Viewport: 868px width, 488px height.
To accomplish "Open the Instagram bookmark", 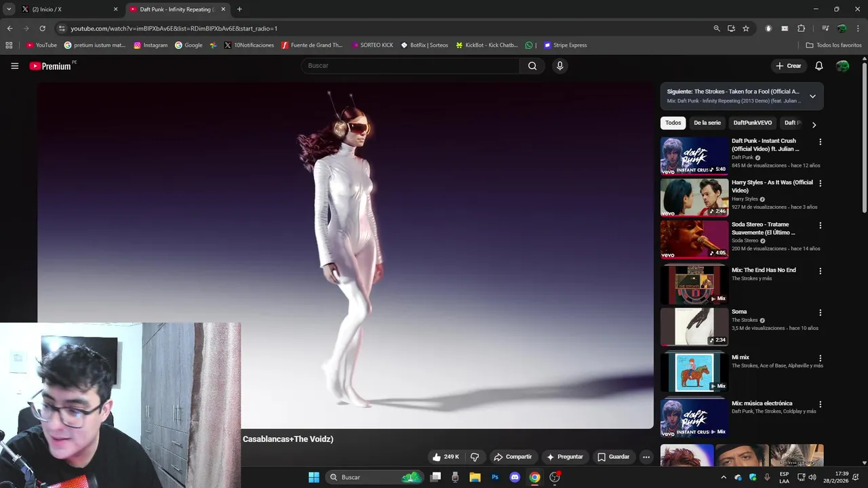I will tap(151, 45).
